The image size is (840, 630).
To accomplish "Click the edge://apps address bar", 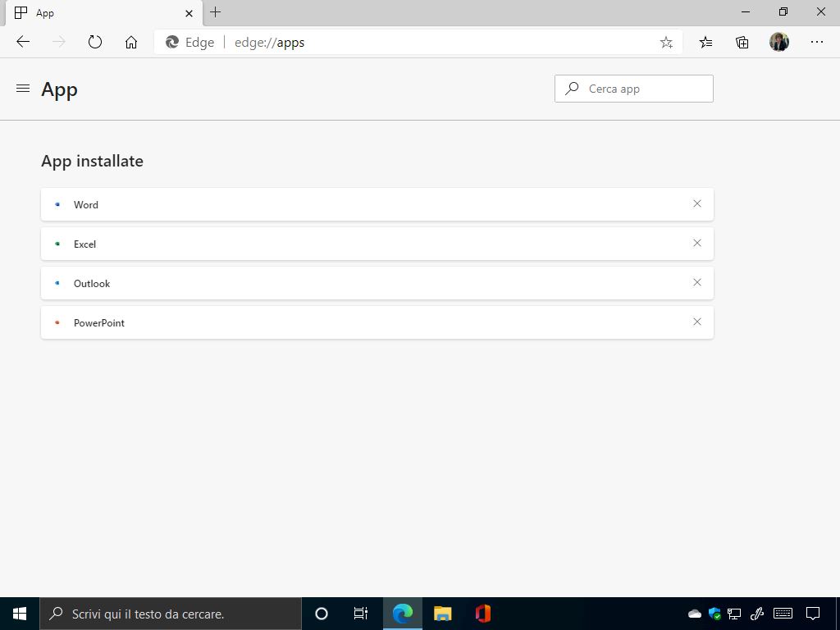I will click(418, 43).
